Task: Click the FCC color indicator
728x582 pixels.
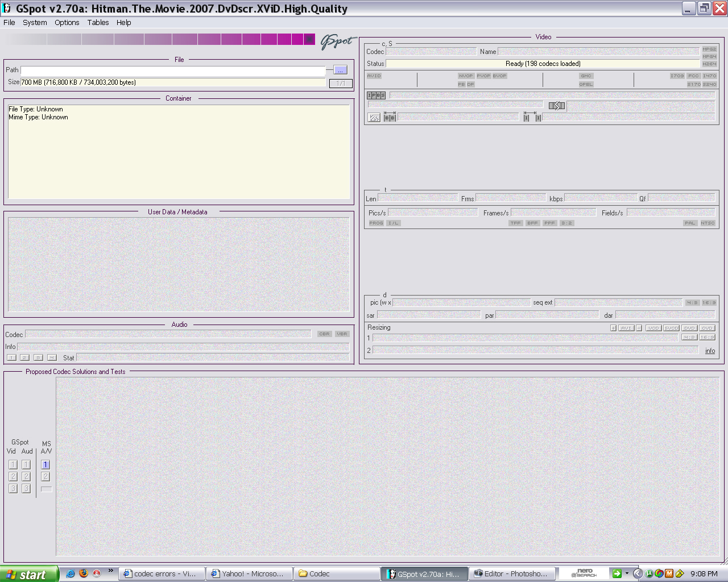Action: 693,76
